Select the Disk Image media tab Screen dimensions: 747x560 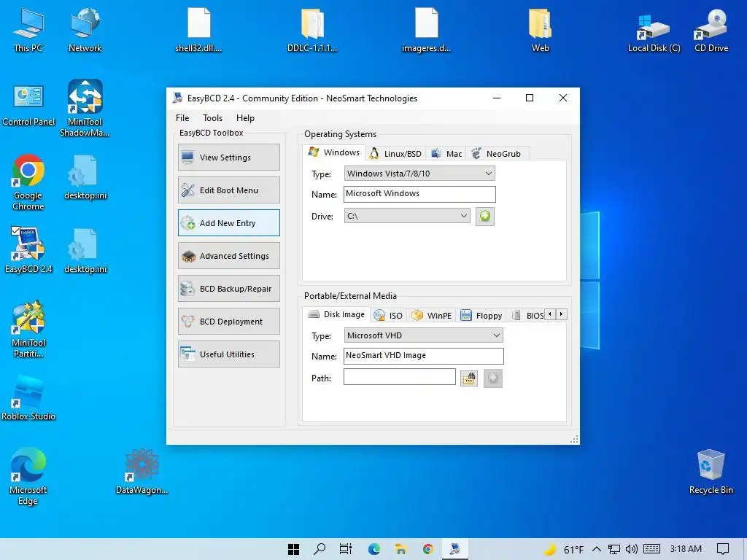tap(336, 314)
